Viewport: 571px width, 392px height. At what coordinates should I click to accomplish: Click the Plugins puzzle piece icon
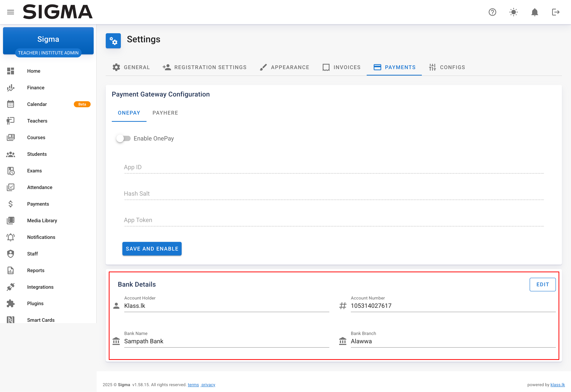click(x=11, y=303)
